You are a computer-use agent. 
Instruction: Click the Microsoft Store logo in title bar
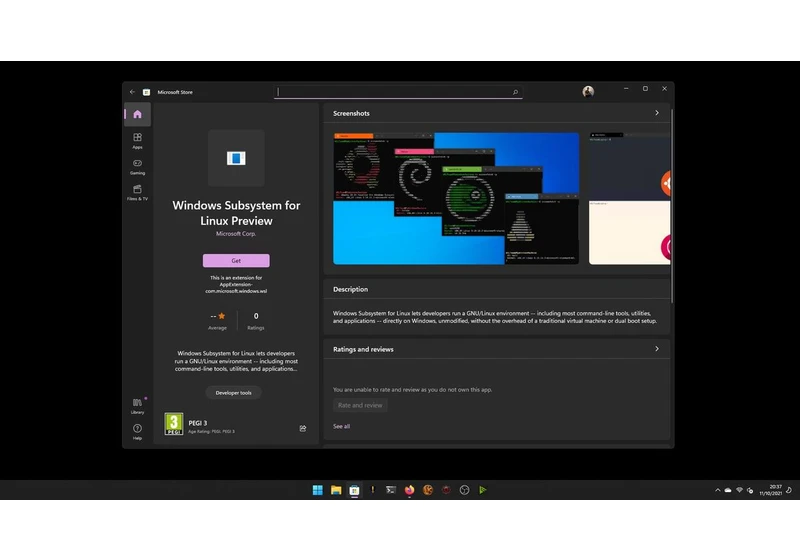(x=146, y=92)
